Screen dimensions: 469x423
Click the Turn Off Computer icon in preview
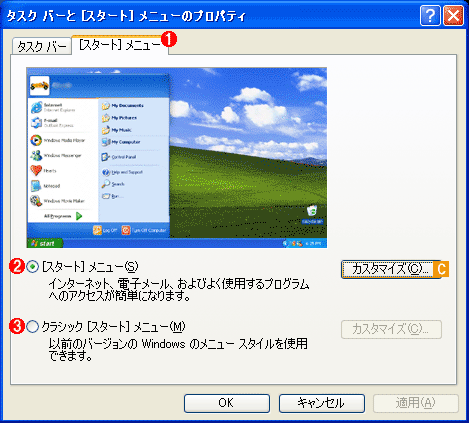pos(126,230)
